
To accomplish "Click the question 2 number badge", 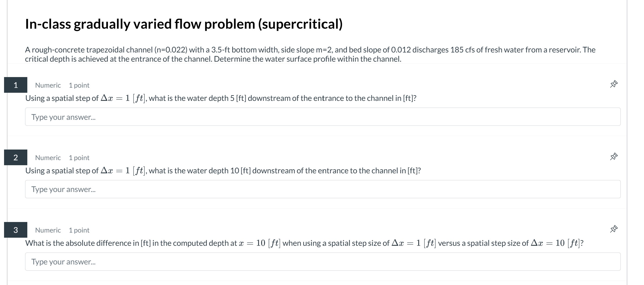I will (16, 157).
